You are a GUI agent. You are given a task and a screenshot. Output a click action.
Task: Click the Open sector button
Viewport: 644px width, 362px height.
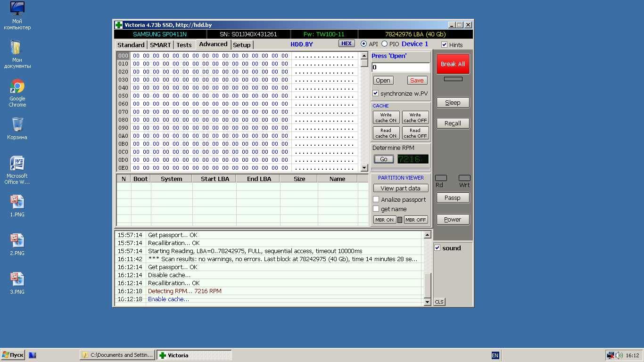tap(383, 80)
